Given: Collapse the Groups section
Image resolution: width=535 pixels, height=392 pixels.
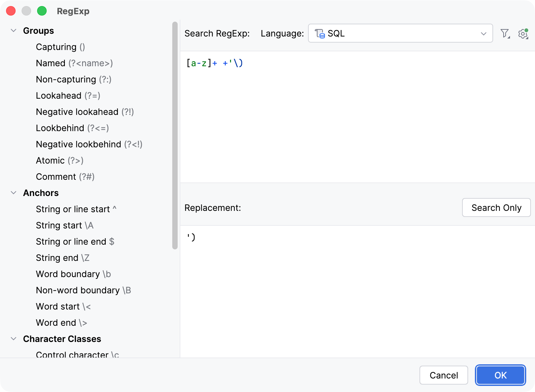Looking at the screenshot, I should [x=14, y=31].
